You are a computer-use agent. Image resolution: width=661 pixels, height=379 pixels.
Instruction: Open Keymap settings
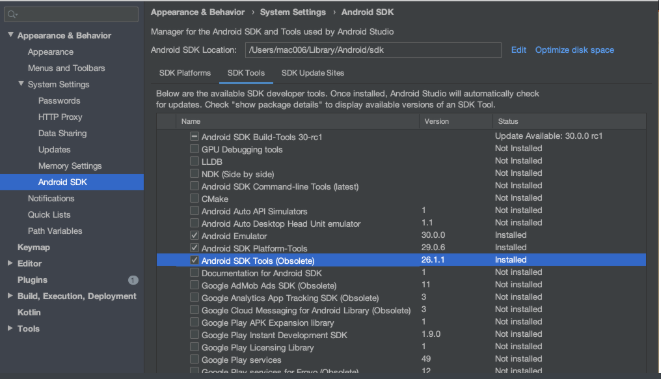33,247
